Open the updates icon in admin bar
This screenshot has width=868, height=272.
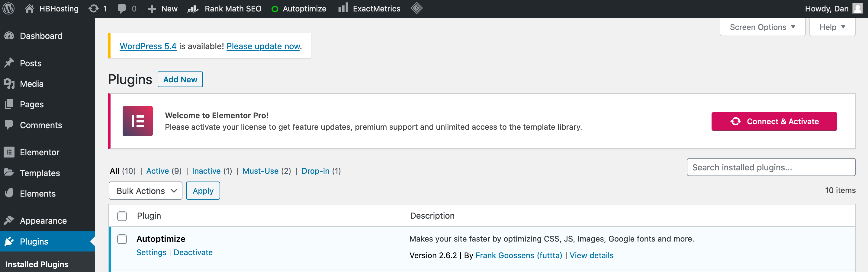(94, 9)
